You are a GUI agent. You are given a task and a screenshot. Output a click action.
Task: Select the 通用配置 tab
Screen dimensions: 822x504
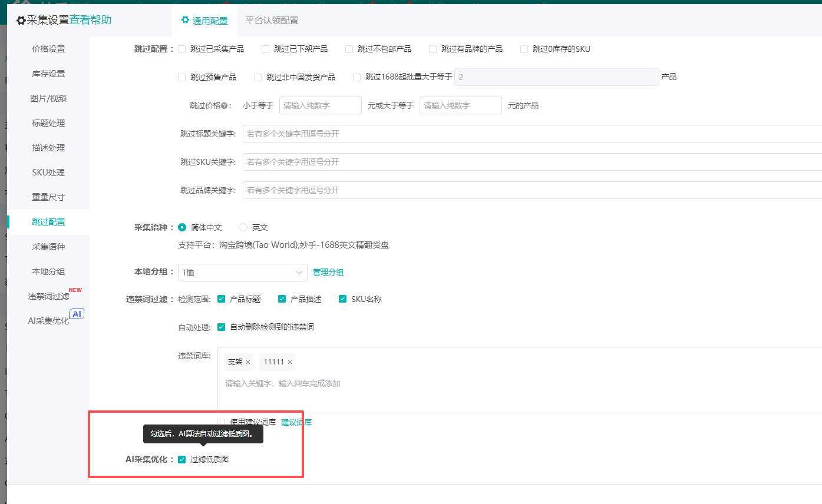204,21
